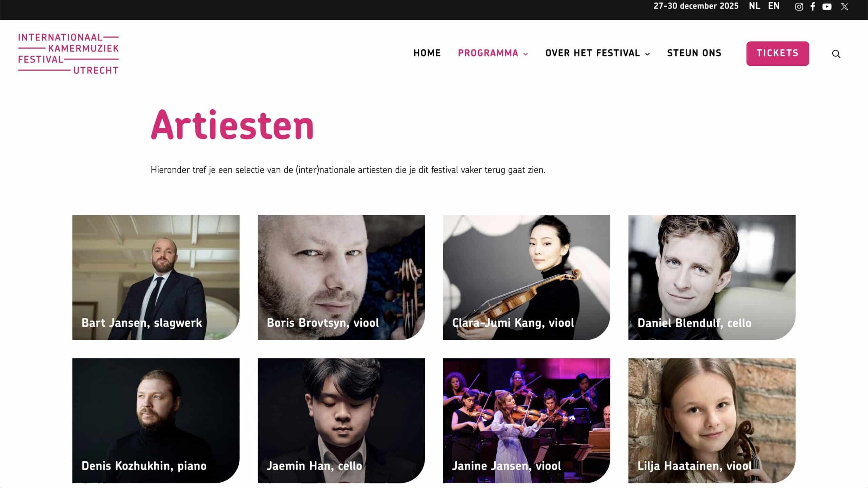Expand the Programma dropdown chevron
Image resolution: width=868 pixels, height=488 pixels.
[526, 54]
